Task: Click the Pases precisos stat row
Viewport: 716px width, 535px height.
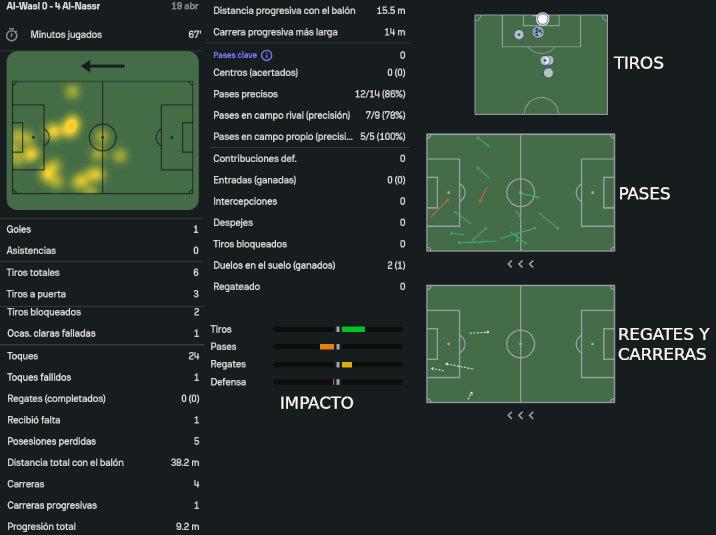Action: [x=309, y=94]
